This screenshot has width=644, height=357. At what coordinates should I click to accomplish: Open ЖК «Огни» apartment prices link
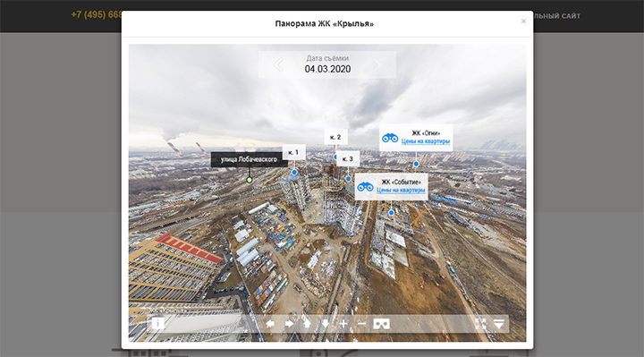[x=426, y=141]
